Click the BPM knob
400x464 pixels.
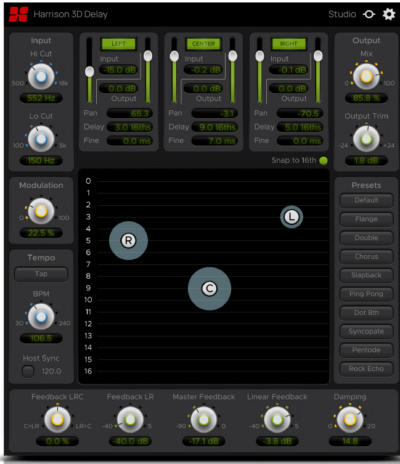point(41,316)
